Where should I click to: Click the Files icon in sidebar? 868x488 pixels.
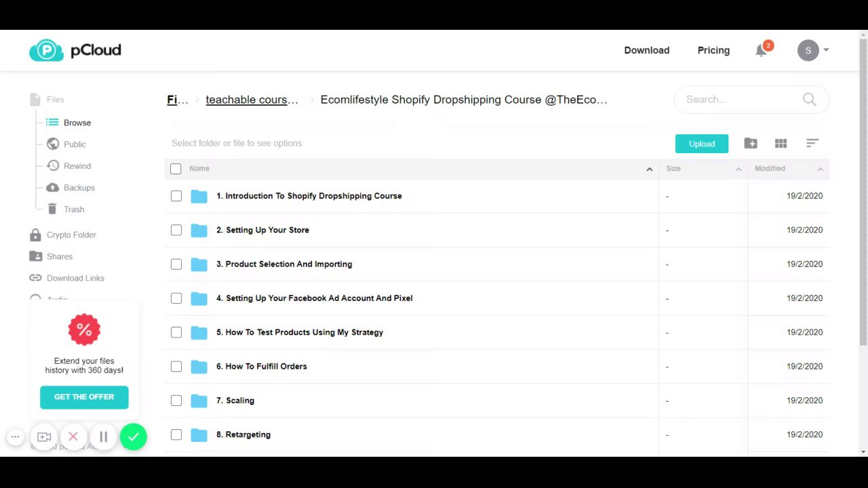pos(35,100)
